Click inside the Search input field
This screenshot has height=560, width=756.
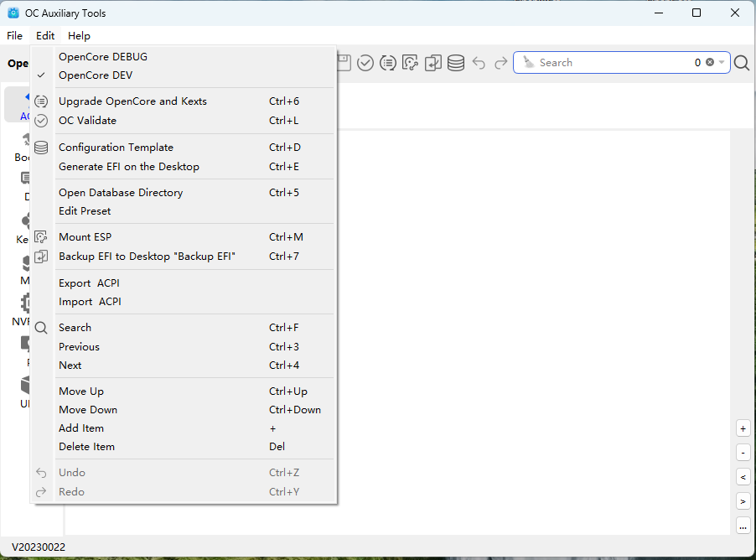(612, 63)
